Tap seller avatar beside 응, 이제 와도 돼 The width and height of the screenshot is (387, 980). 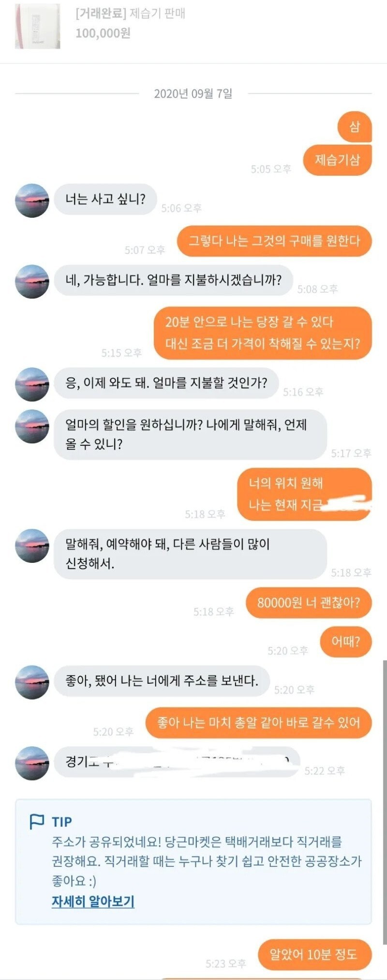32,384
